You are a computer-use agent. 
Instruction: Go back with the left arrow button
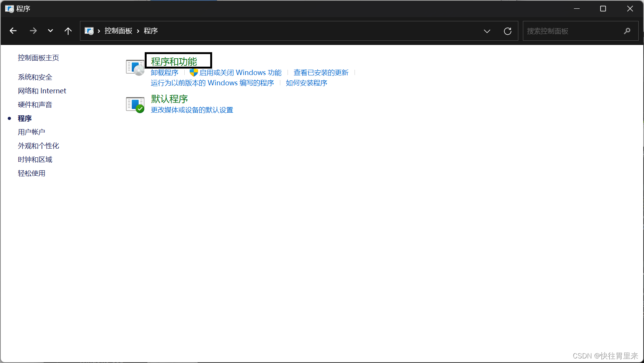tap(13, 31)
